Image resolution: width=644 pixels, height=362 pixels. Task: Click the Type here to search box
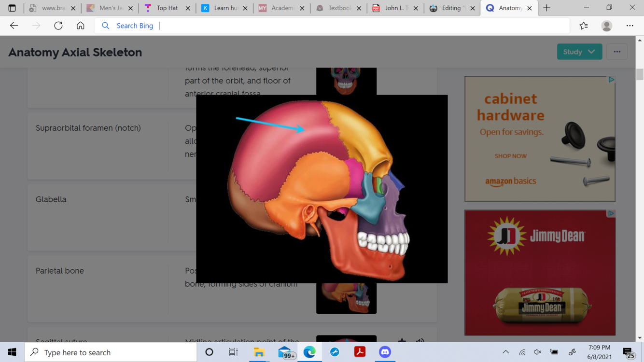coord(111,352)
